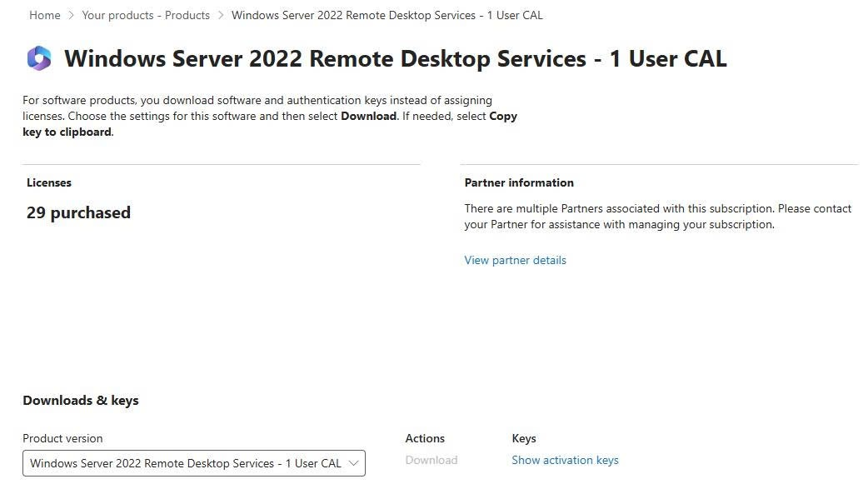Screen dimensions: 868x489
Task: Expand the Product version dropdown
Action: tap(194, 463)
